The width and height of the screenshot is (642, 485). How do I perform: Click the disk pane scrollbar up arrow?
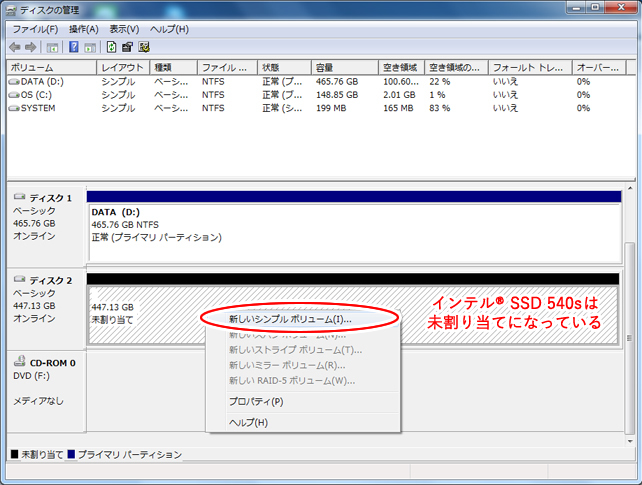[x=630, y=188]
